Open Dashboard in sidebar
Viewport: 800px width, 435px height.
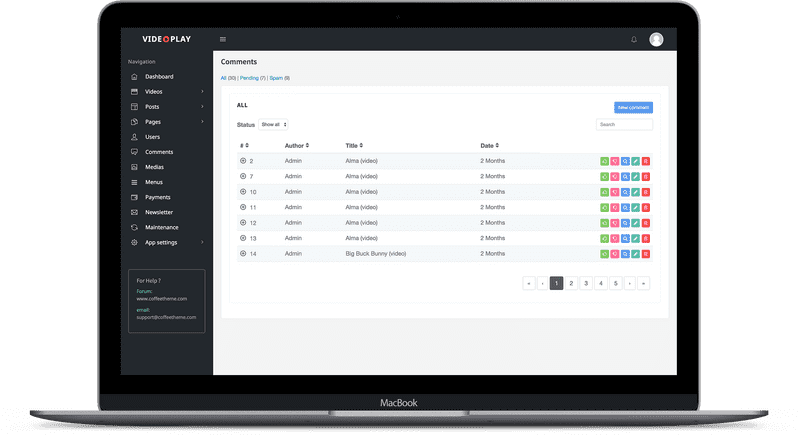pyautogui.click(x=159, y=76)
